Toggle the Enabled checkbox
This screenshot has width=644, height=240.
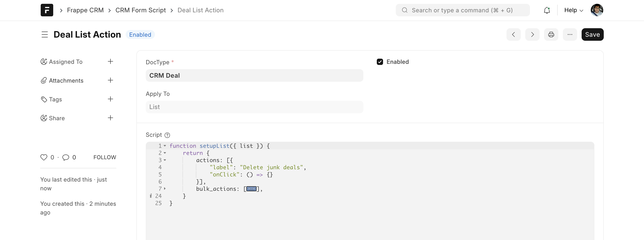(x=380, y=62)
